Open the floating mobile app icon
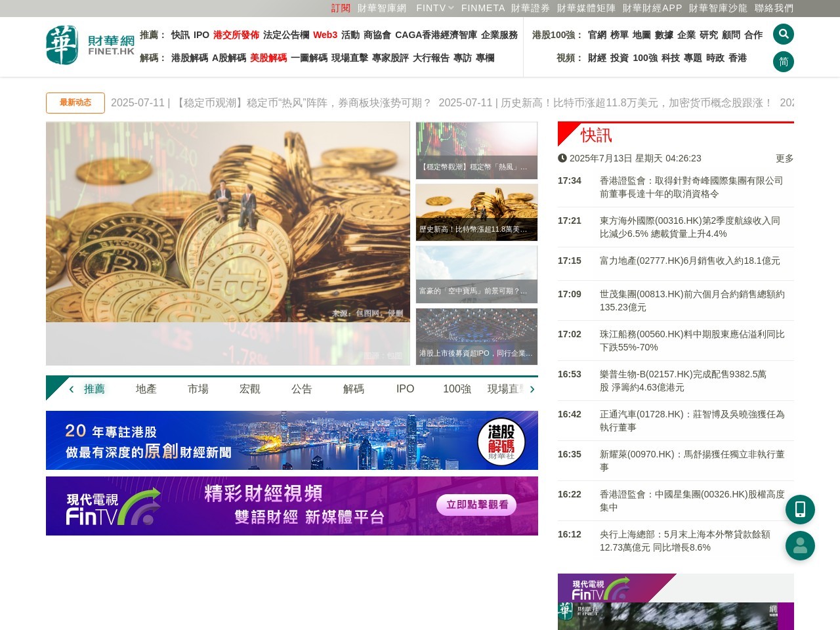This screenshot has height=630, width=840. click(800, 509)
